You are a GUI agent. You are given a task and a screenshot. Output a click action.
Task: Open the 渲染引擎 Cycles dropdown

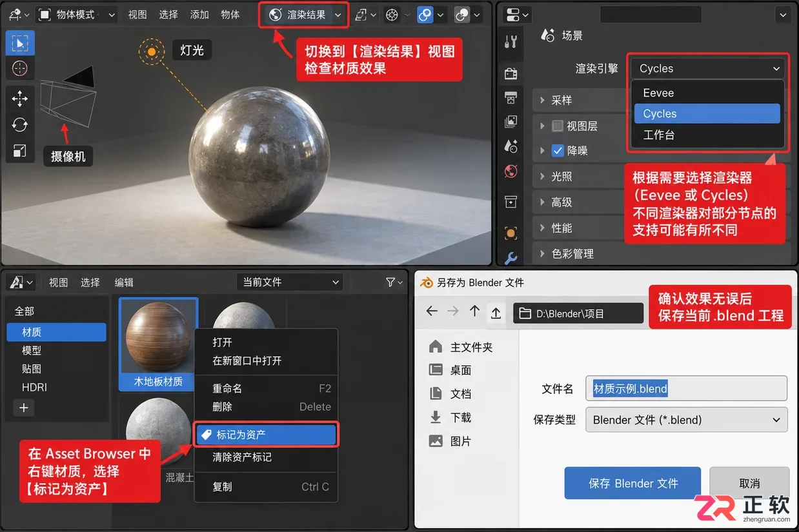coord(708,68)
